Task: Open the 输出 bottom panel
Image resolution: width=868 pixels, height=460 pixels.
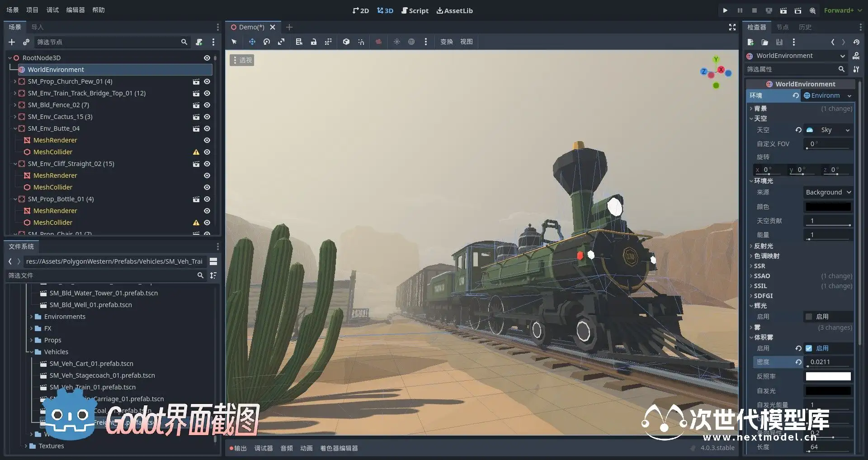Action: click(238, 448)
